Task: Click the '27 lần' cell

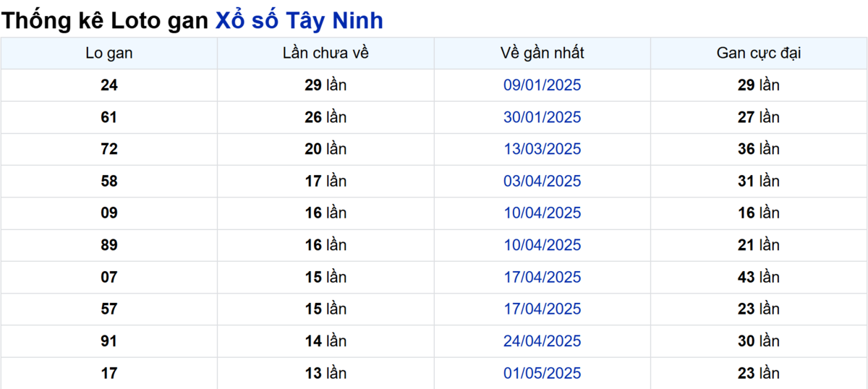Action: click(x=759, y=117)
